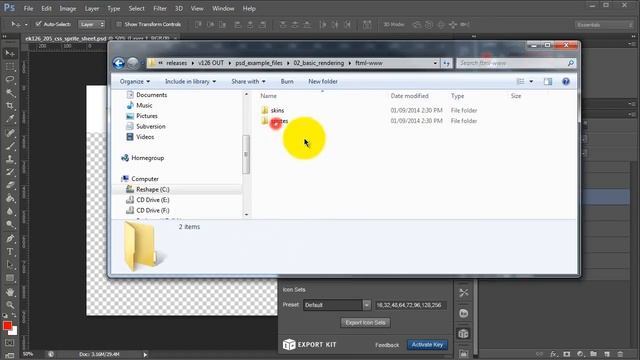This screenshot has height=360, width=640.
Task: Select the Clone Stamp tool
Action: click(x=10, y=159)
